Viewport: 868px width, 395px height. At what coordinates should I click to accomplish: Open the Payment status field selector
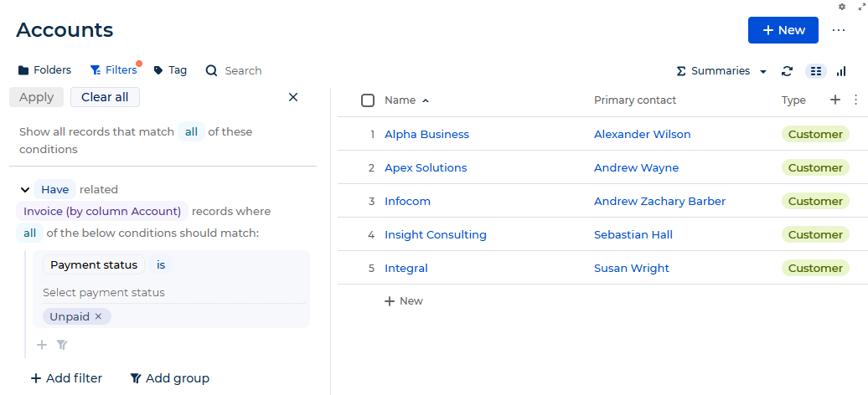94,264
